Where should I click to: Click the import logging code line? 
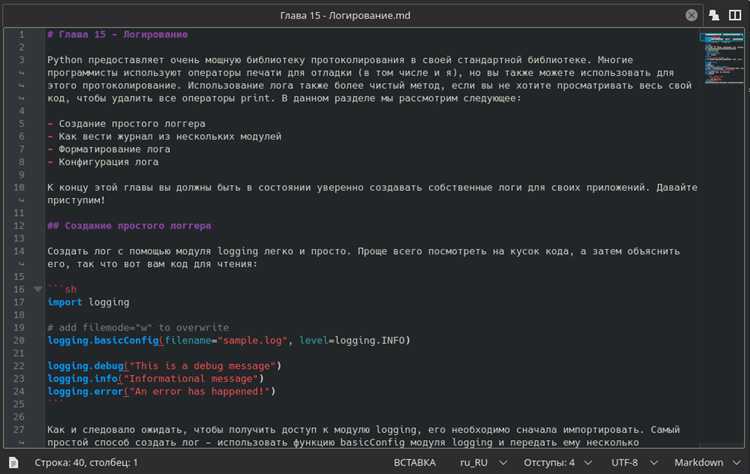88,302
